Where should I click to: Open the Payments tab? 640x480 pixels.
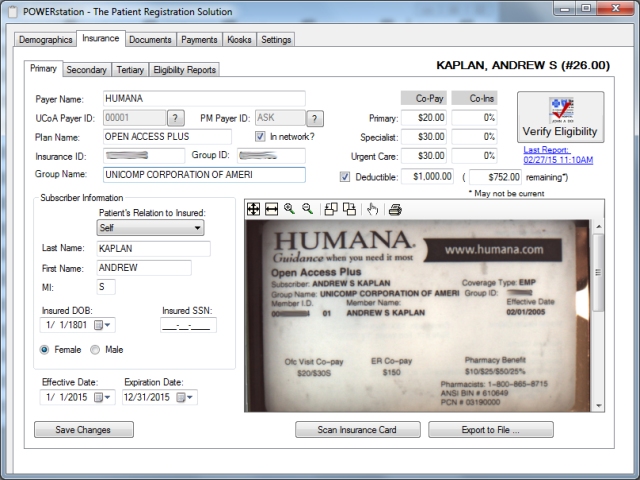point(199,40)
